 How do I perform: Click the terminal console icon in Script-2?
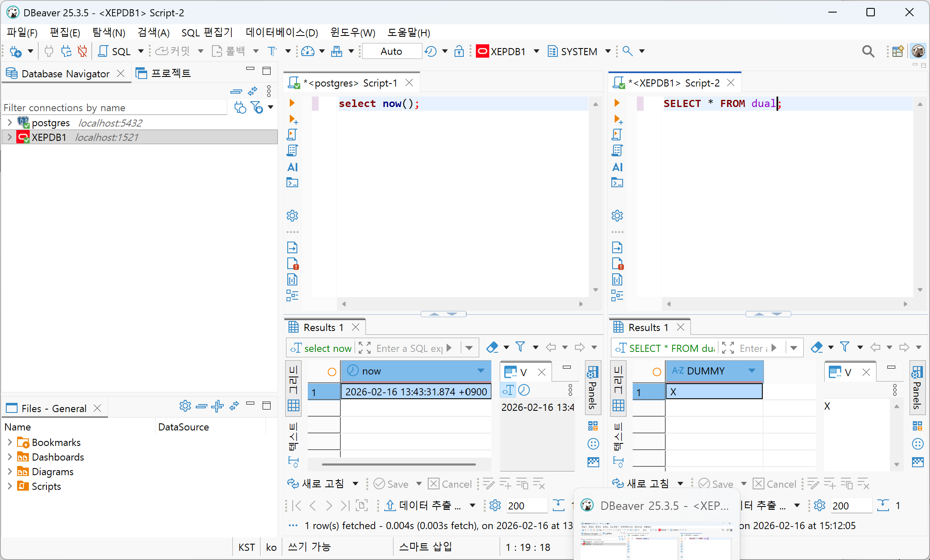(617, 183)
